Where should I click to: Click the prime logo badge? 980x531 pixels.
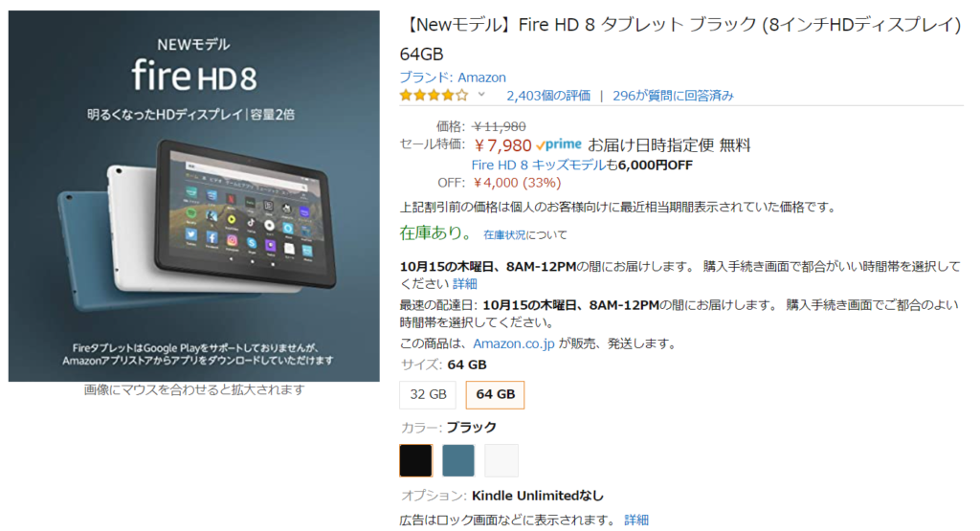coord(559,144)
